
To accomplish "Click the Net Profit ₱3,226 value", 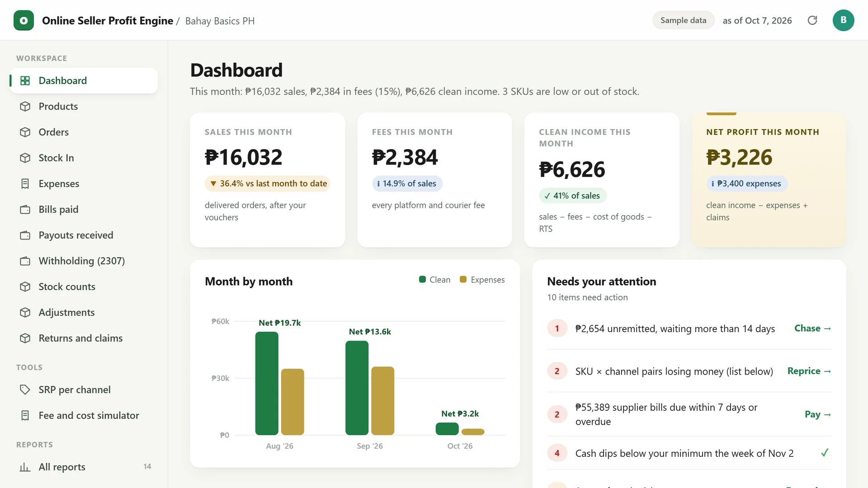I will pos(739,157).
